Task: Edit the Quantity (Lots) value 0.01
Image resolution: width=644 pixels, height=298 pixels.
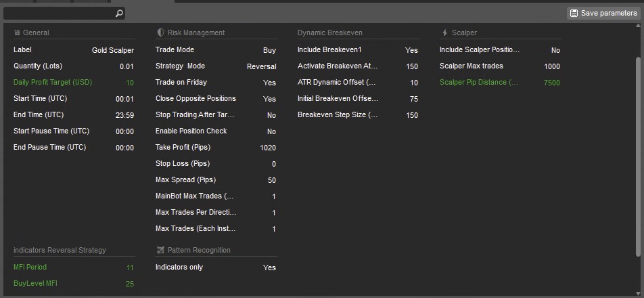Action: point(127,66)
